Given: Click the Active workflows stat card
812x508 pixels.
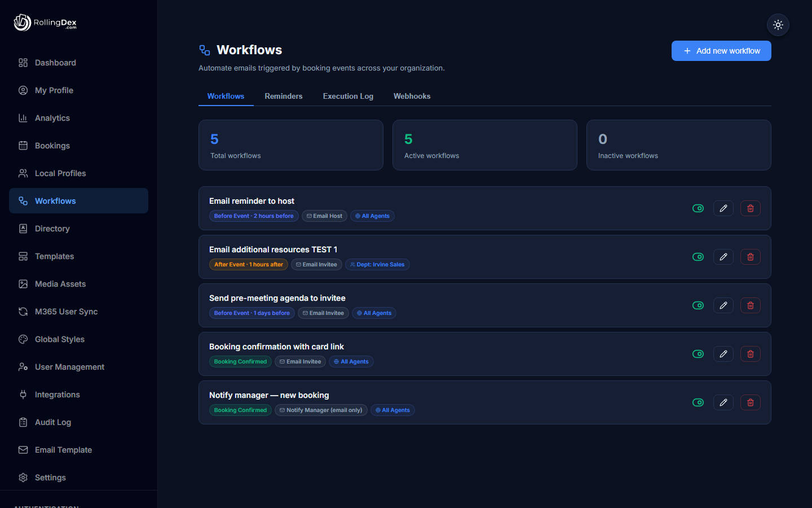Looking at the screenshot, I should tap(485, 145).
